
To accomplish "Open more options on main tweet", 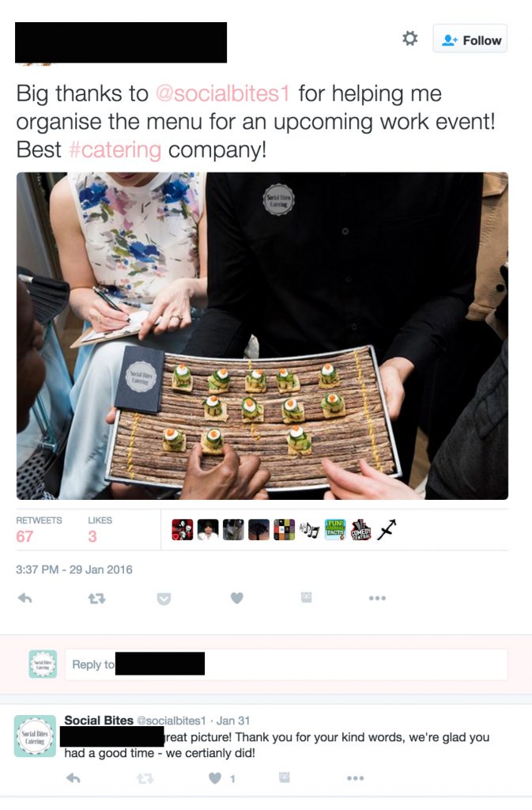I will (x=377, y=598).
